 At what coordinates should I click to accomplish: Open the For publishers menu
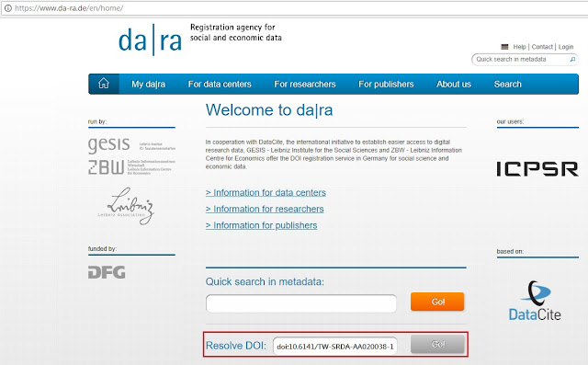[386, 84]
